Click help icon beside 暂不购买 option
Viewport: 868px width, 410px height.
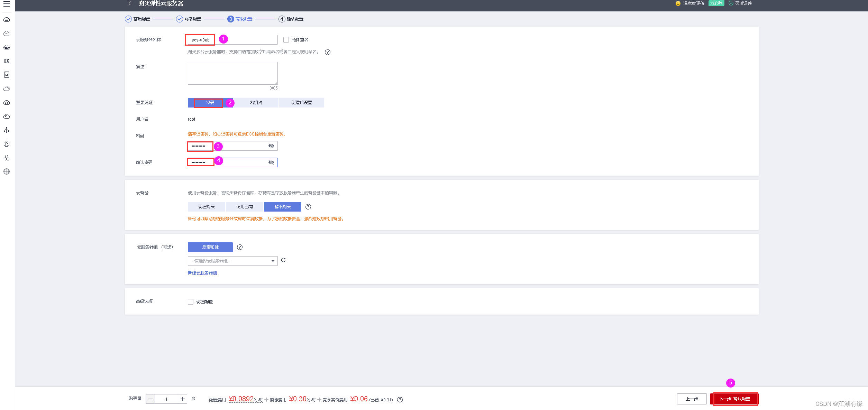[308, 207]
